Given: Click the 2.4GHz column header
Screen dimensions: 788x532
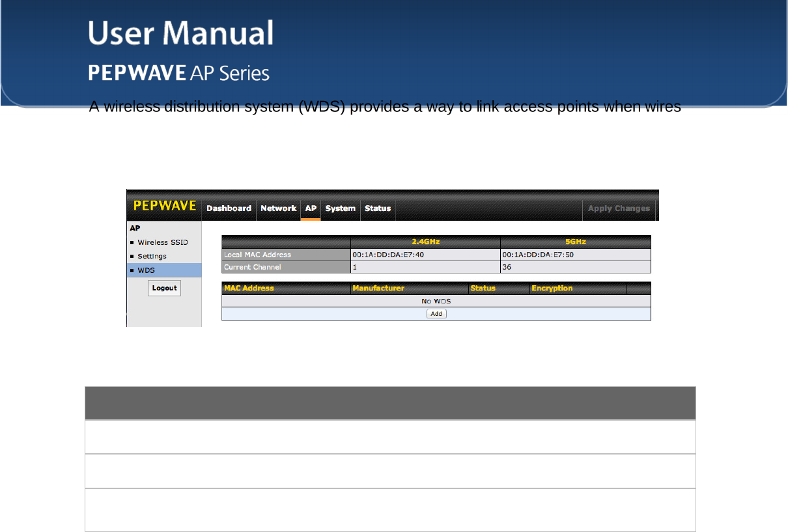Looking at the screenshot, I should pos(425,242).
